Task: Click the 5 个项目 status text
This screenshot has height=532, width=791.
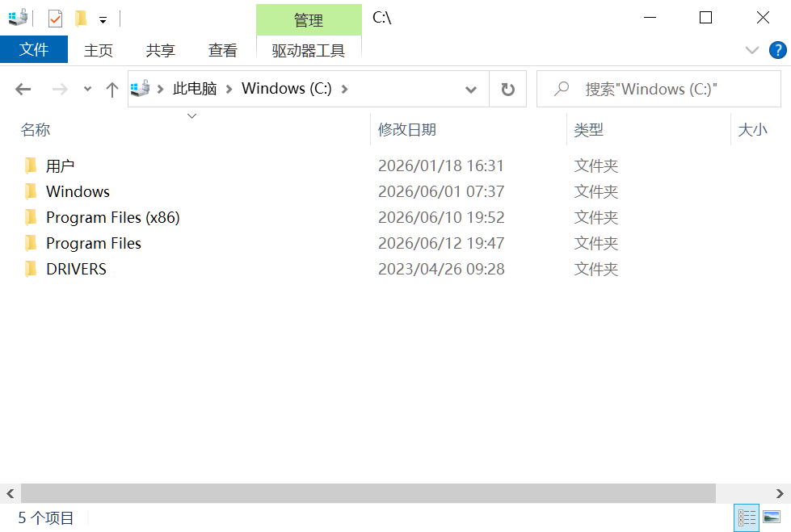Action: (46, 518)
